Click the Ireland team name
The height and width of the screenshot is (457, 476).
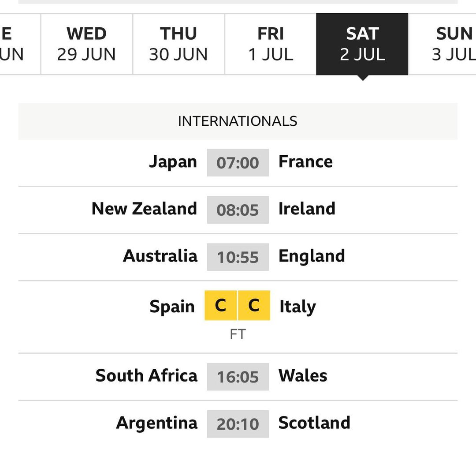pyautogui.click(x=307, y=209)
